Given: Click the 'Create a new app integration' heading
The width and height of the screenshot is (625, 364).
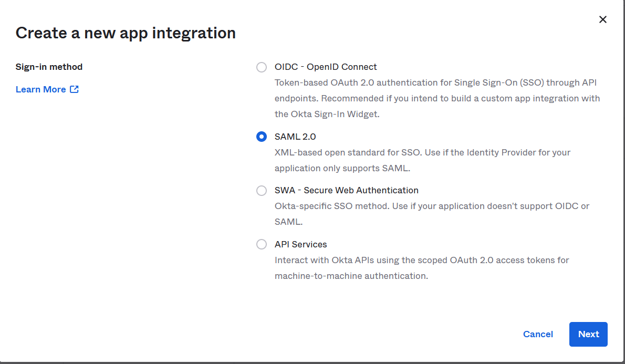Looking at the screenshot, I should (x=126, y=33).
